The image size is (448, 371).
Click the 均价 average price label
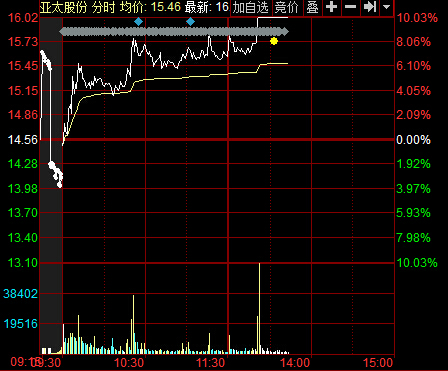[131, 7]
